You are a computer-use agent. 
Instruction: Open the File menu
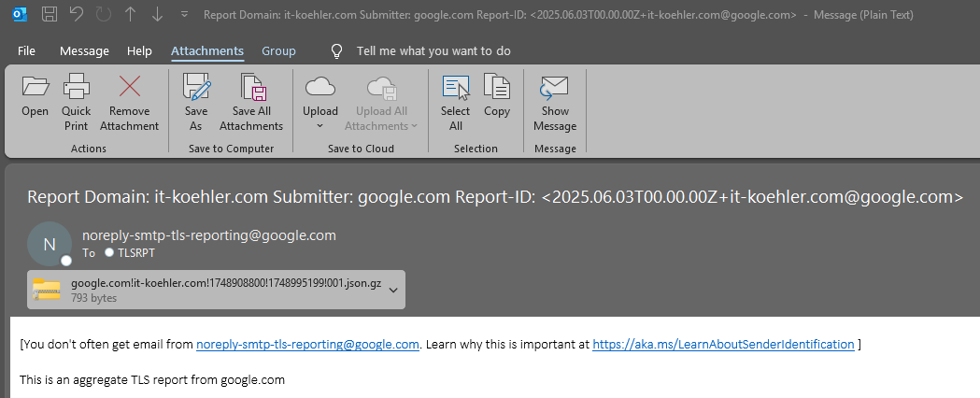(26, 51)
